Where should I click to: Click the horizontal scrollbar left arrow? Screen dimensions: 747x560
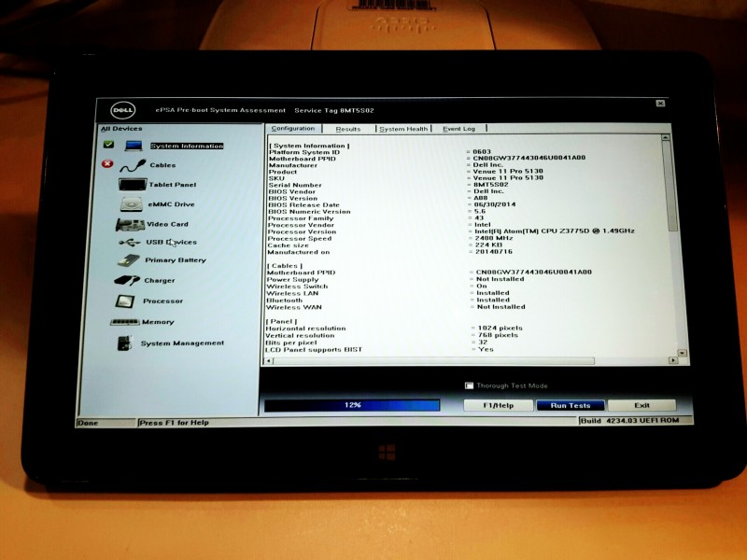pyautogui.click(x=268, y=361)
